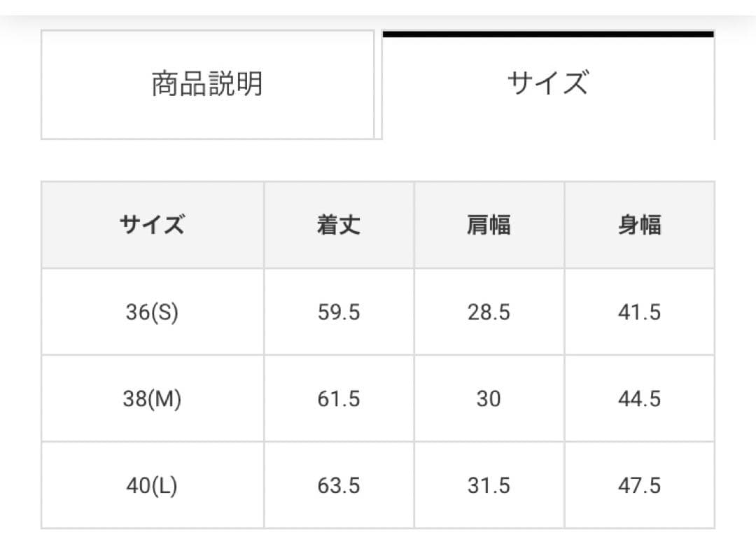Viewport: 756px width, 549px height.
Task: Click the 44.5 body width cell
Action: [639, 398]
